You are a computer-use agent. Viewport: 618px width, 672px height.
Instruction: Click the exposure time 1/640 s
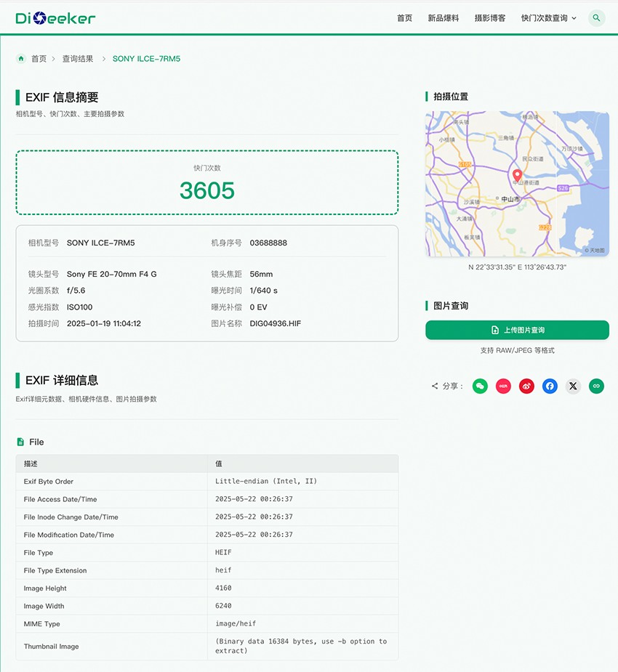coord(263,291)
